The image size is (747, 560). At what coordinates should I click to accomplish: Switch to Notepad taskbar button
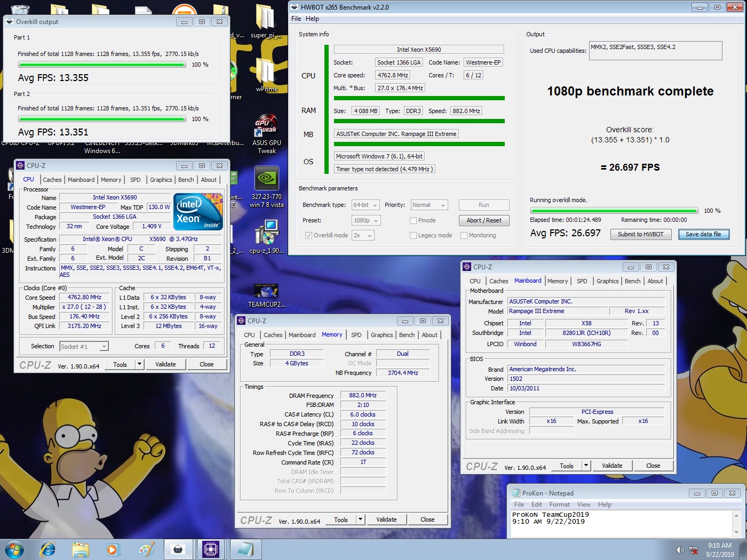tap(245, 549)
